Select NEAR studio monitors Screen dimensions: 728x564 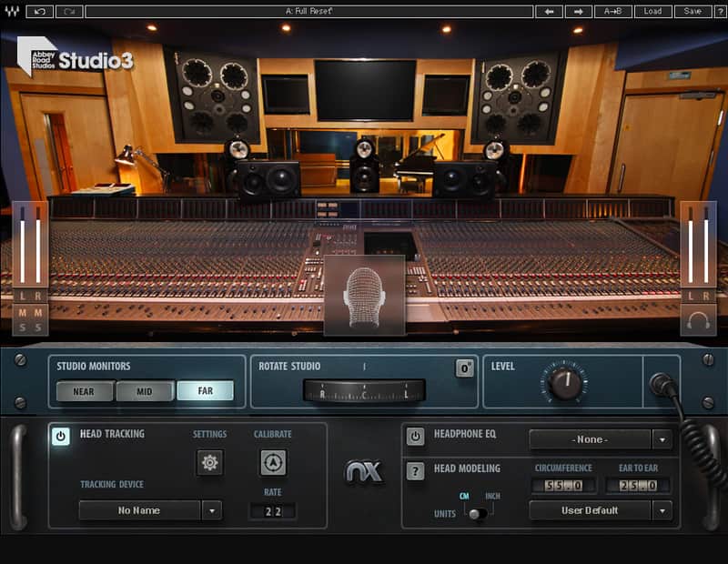pos(85,391)
